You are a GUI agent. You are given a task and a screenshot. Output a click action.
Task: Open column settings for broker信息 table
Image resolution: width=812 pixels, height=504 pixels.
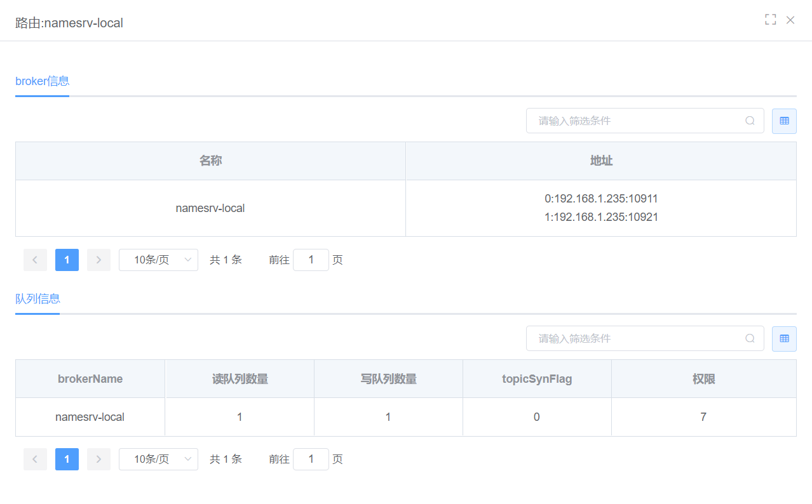(784, 121)
